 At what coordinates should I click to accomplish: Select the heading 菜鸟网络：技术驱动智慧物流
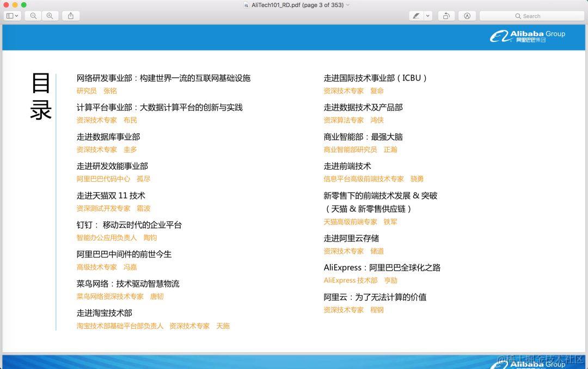click(128, 284)
